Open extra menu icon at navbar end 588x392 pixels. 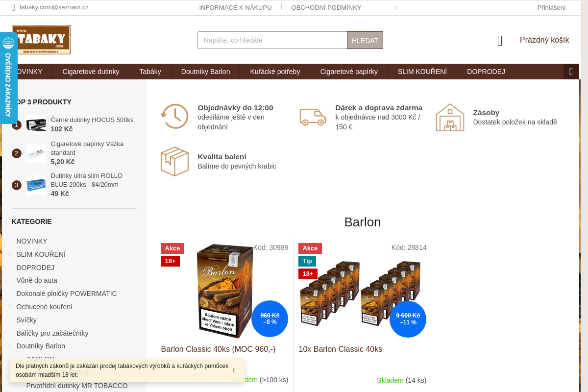tap(571, 72)
